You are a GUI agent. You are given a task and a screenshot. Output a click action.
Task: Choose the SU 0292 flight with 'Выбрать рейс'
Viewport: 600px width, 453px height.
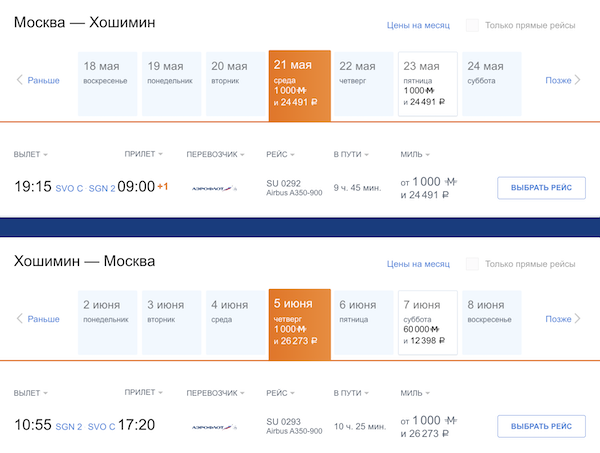tap(540, 187)
